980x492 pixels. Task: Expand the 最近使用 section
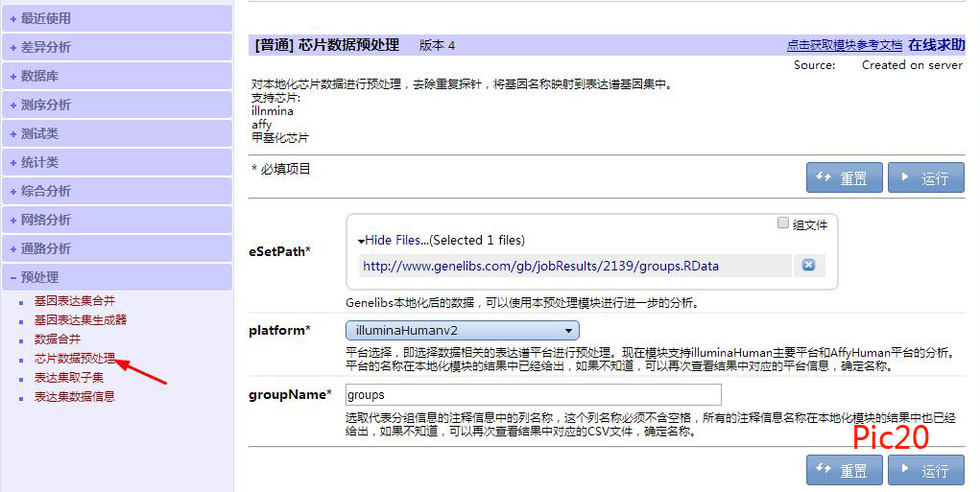46,18
